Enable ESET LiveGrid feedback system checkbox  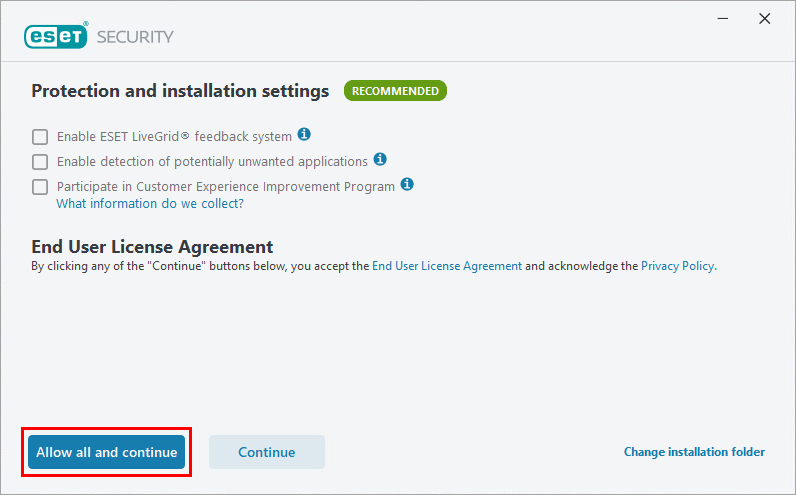[40, 136]
